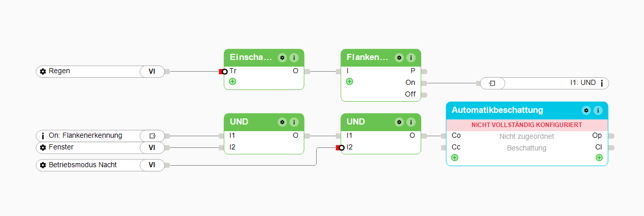The width and height of the screenshot is (644, 216).
Task: Expand inputs with plus on Flankenerkennung block
Action: (349, 81)
